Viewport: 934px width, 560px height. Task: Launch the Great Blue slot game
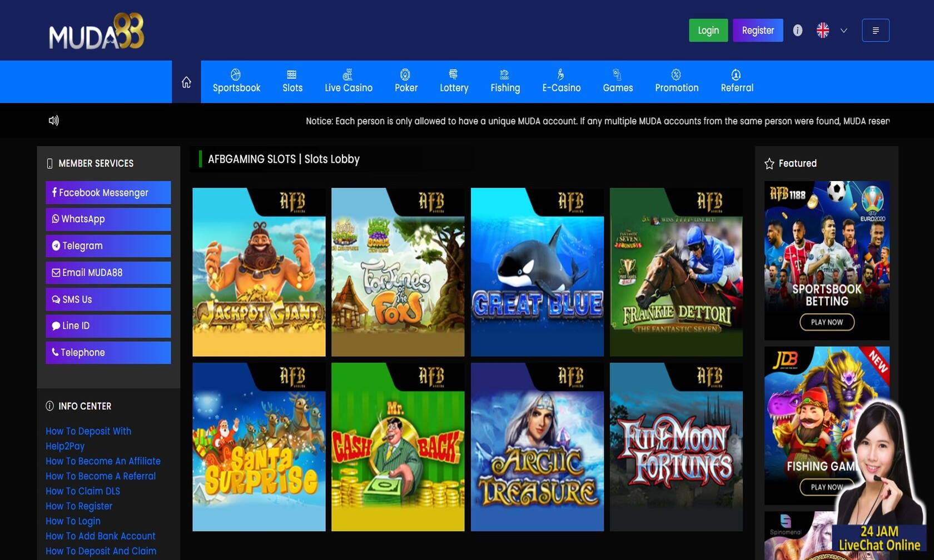[x=537, y=272]
